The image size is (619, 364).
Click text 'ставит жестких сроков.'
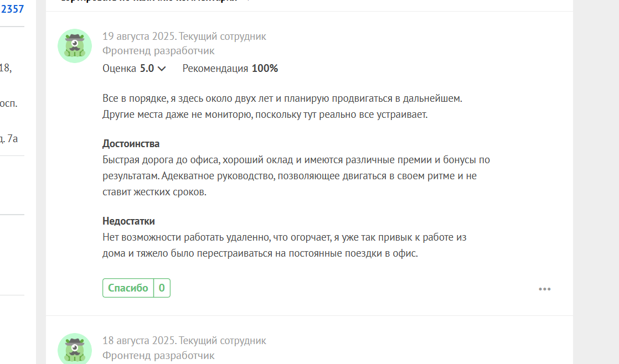click(x=154, y=192)
